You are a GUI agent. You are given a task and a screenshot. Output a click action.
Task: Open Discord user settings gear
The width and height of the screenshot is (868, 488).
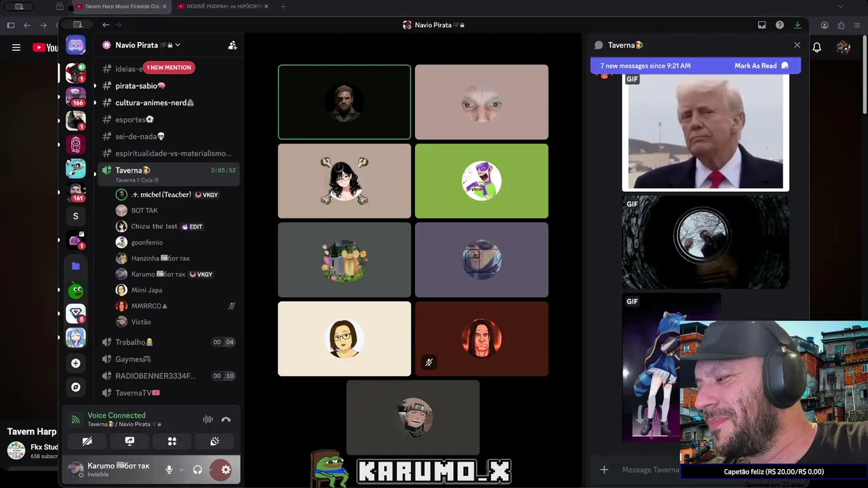pyautogui.click(x=226, y=470)
